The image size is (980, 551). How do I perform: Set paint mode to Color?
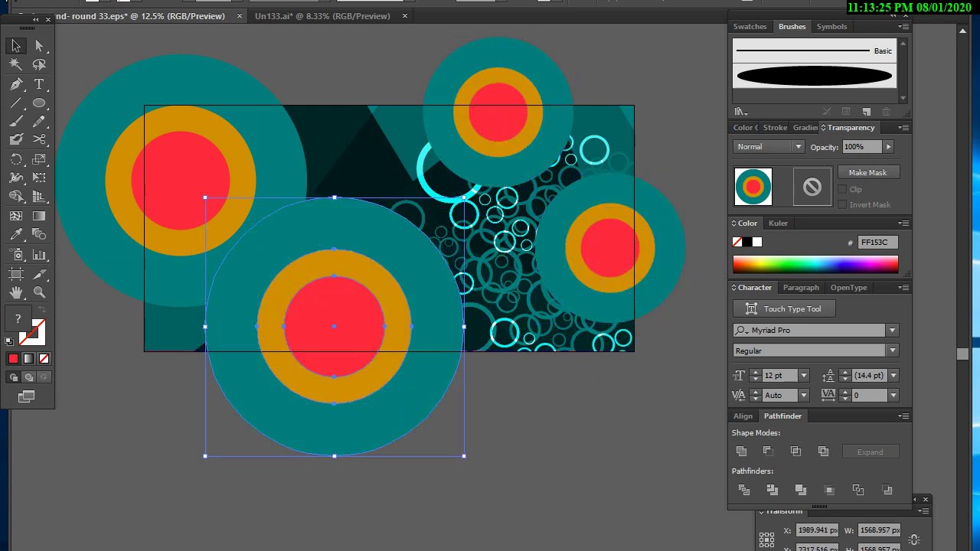tap(13, 358)
